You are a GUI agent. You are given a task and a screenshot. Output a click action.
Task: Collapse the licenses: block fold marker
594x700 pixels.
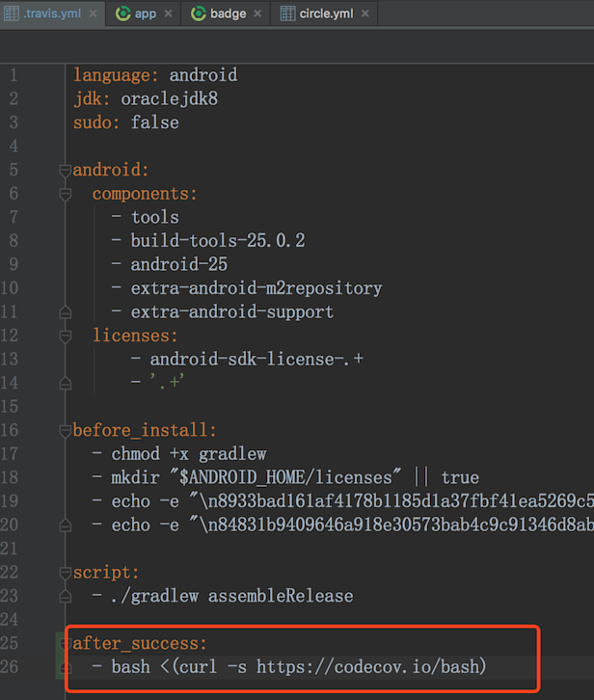(x=66, y=336)
